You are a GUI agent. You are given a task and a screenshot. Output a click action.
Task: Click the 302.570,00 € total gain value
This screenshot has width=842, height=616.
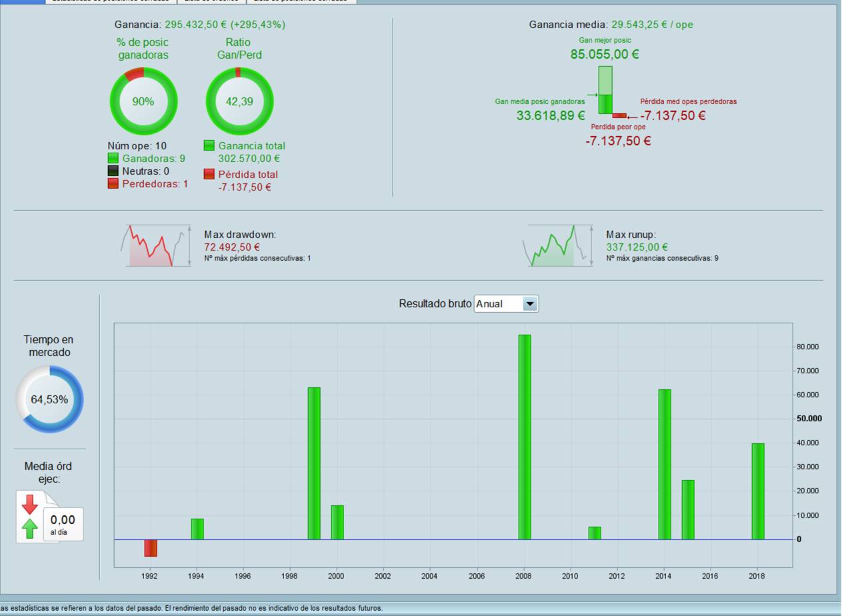coord(249,159)
